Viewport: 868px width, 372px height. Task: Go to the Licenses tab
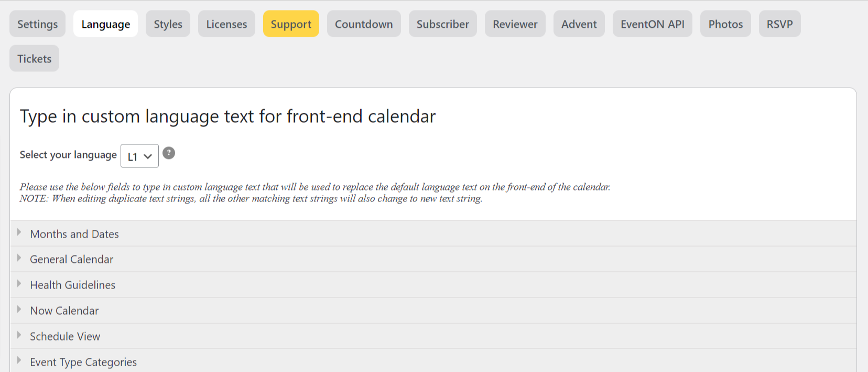[x=226, y=24]
